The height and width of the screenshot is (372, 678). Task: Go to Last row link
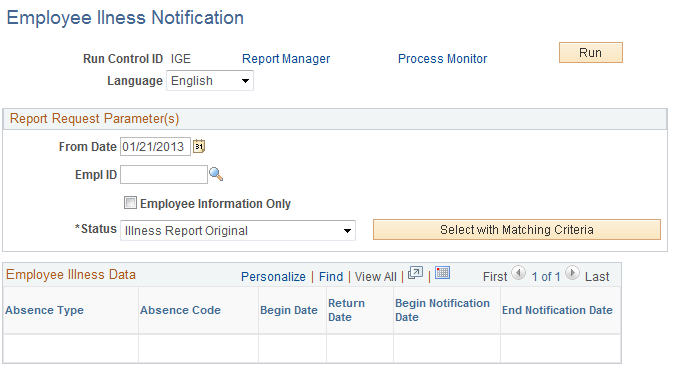click(597, 277)
